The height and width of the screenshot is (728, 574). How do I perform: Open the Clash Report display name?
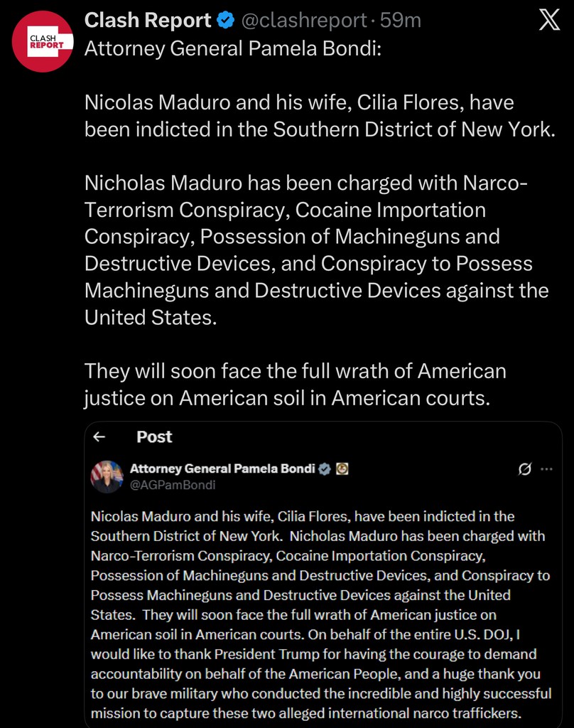[x=148, y=21]
